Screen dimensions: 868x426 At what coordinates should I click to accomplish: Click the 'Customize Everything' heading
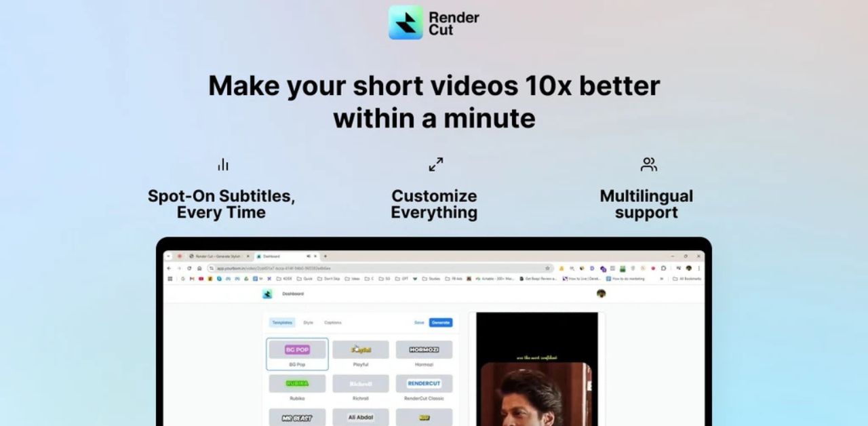(x=434, y=204)
